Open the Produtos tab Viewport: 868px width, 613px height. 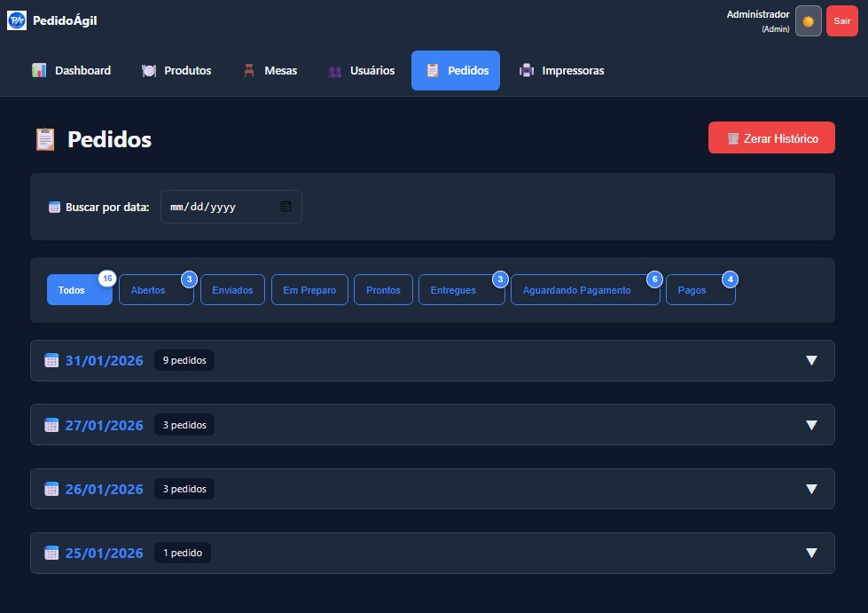point(176,69)
